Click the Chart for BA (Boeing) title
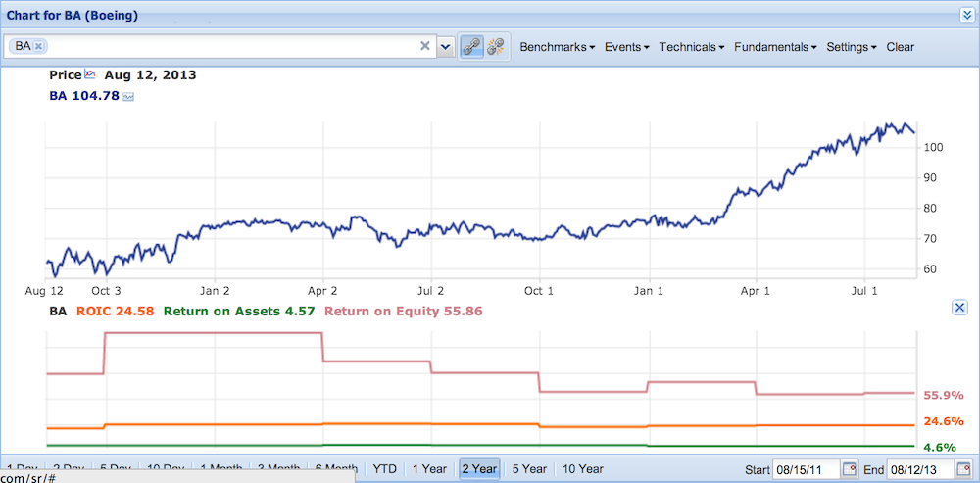The image size is (980, 483). tap(72, 15)
